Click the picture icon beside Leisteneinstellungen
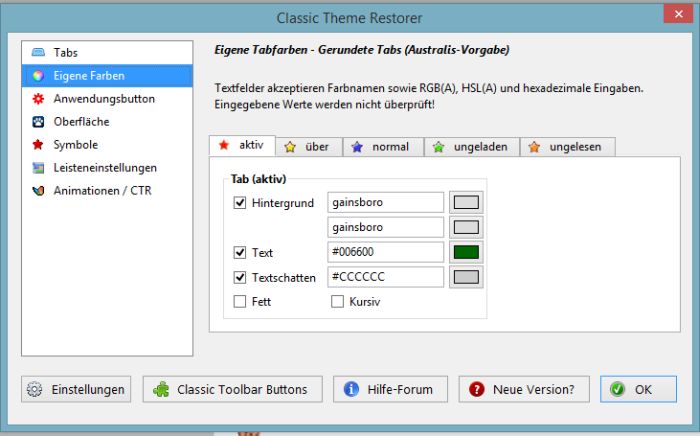The image size is (700, 436). coord(38,168)
